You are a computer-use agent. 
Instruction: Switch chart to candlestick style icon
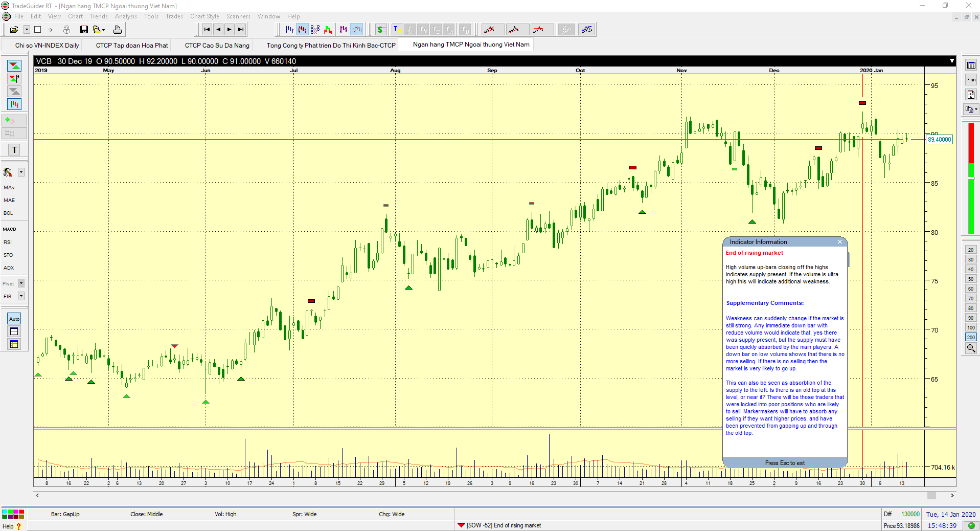(303, 30)
